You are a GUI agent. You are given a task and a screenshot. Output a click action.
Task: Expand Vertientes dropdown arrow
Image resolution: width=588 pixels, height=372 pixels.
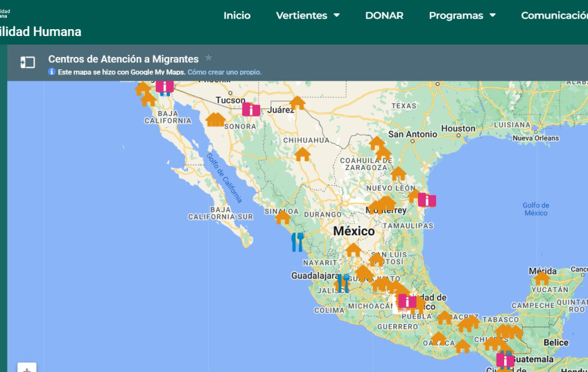(337, 15)
